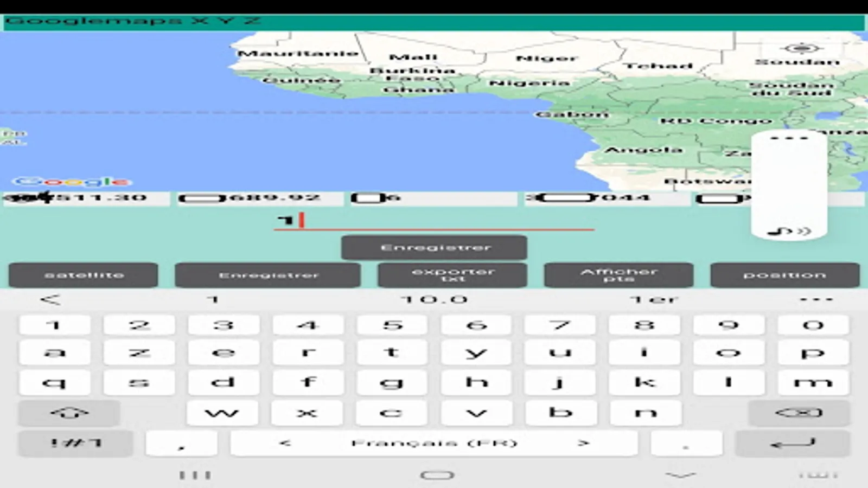Viewport: 868px width, 488px height.
Task: Click Enregistrer button below the text field
Action: [434, 248]
